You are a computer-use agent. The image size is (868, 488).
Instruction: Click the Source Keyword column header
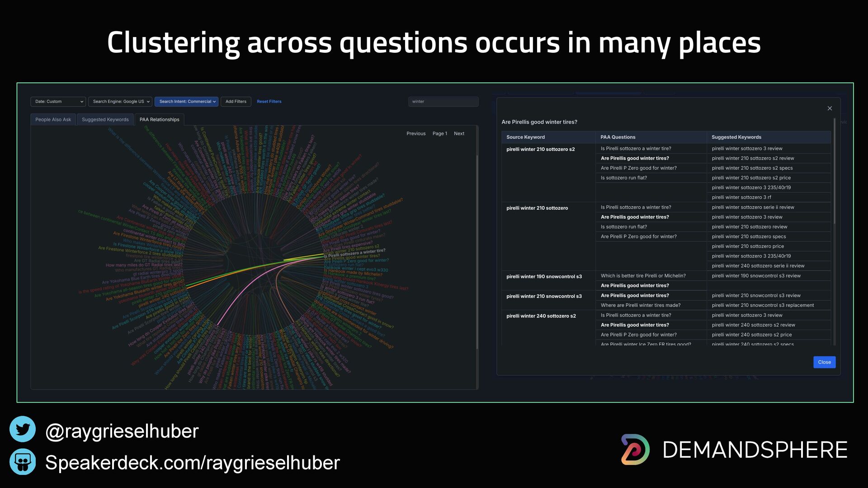[x=525, y=137]
